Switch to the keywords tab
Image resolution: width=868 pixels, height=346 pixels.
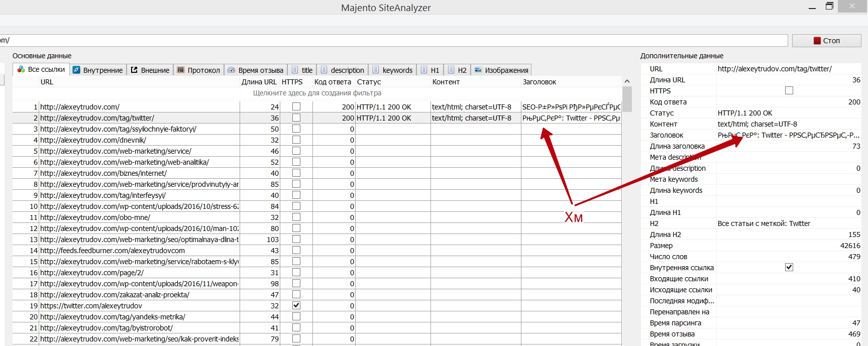click(x=392, y=70)
